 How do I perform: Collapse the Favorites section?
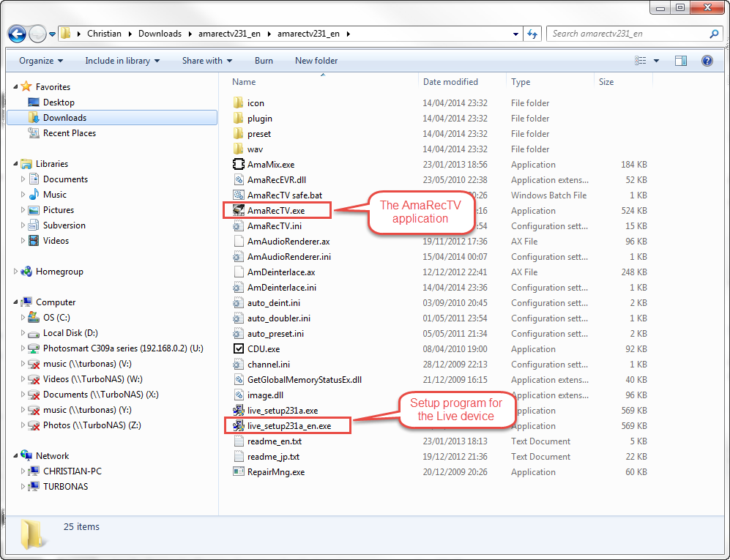pos(15,87)
